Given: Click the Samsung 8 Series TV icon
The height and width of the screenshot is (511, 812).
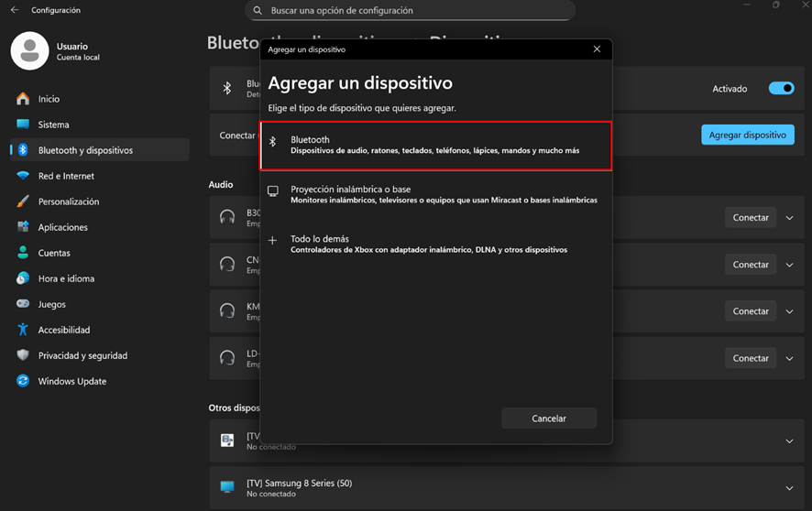Looking at the screenshot, I should click(227, 487).
